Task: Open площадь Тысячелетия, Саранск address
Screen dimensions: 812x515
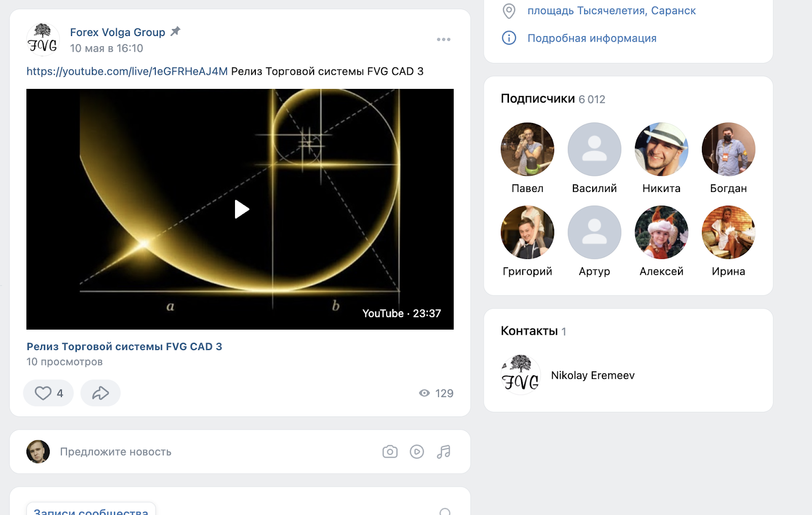Action: pyautogui.click(x=612, y=11)
